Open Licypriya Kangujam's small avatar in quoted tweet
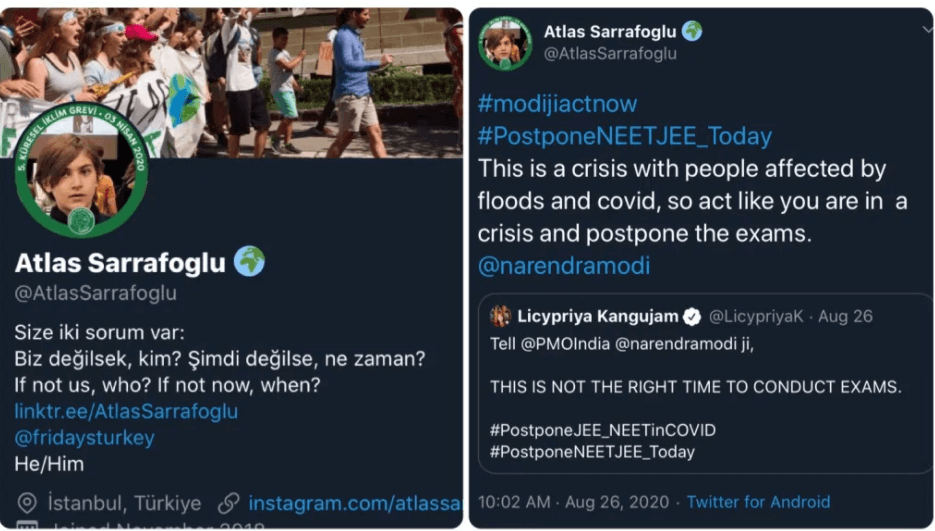Screen dimensions: 935x531 (500, 317)
